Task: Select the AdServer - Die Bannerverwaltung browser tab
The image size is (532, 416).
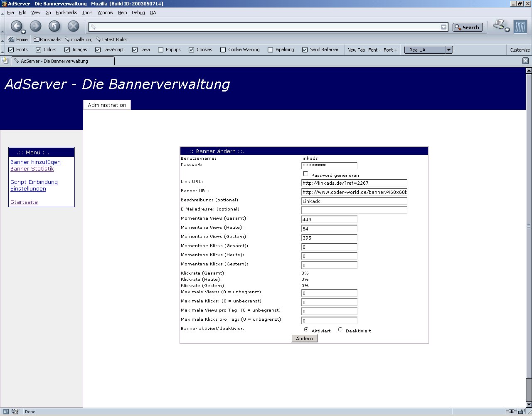Action: click(x=62, y=61)
